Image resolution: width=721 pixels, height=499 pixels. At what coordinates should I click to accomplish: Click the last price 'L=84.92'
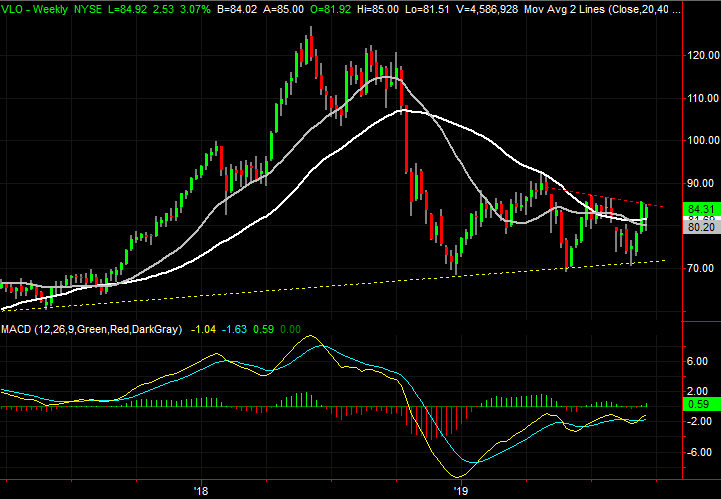tap(127, 9)
